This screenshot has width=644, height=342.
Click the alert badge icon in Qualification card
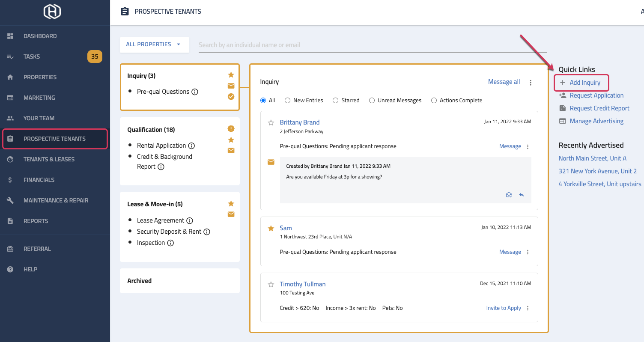[231, 128]
